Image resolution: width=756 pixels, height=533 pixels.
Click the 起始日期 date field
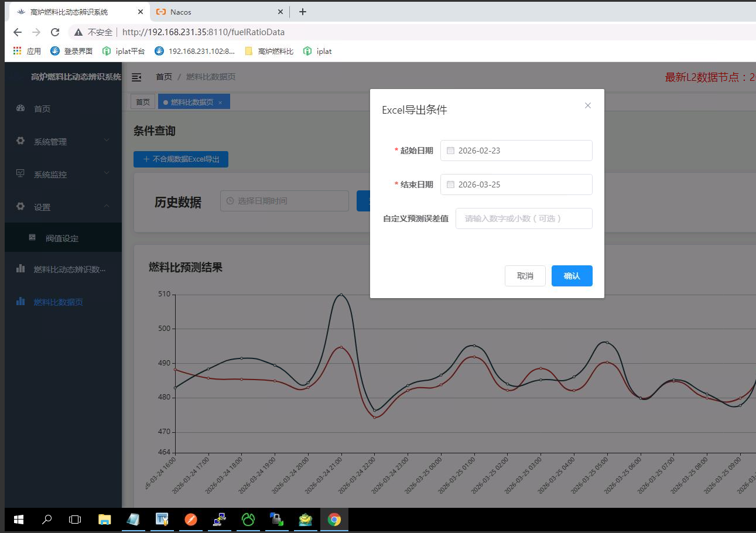click(x=516, y=151)
